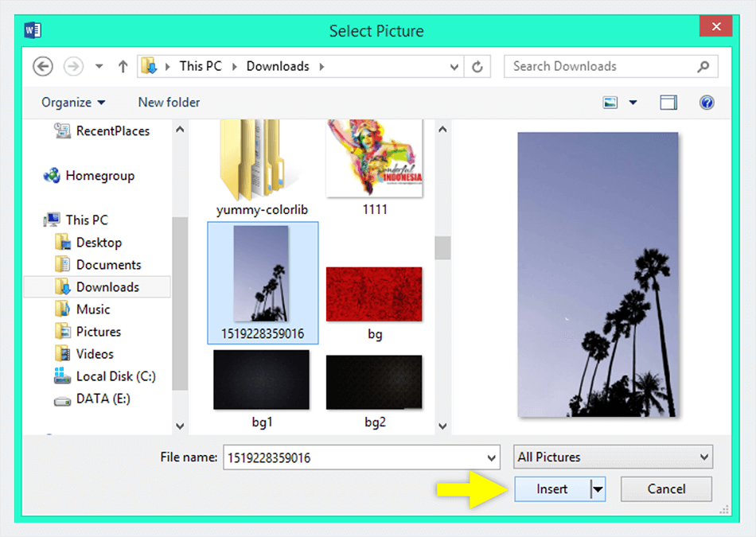Select the bg thumbnail in the file list
The width and height of the screenshot is (756, 537).
(374, 294)
